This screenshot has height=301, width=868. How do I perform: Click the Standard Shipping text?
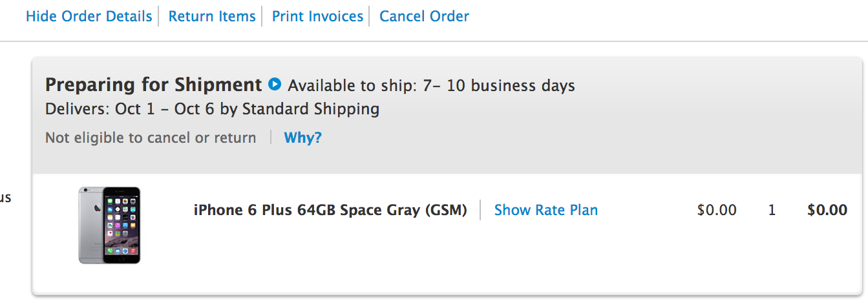(x=310, y=109)
